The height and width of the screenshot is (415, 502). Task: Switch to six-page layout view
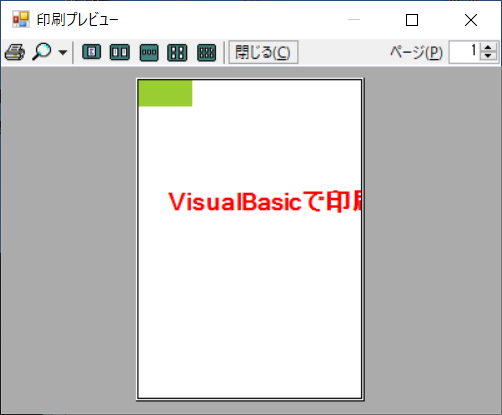(206, 53)
